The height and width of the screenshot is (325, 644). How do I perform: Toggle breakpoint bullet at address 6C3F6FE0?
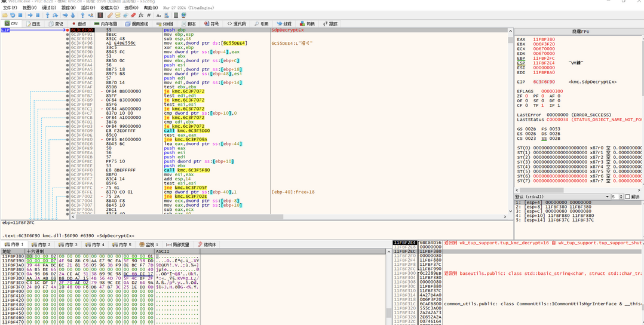(68, 139)
